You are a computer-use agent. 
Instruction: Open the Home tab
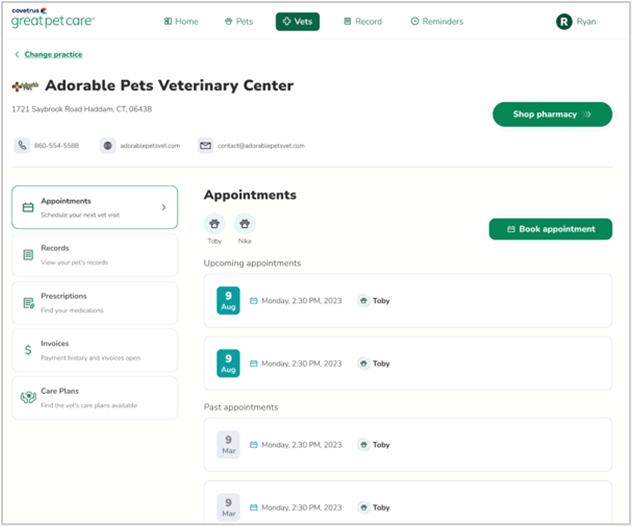[x=180, y=21]
